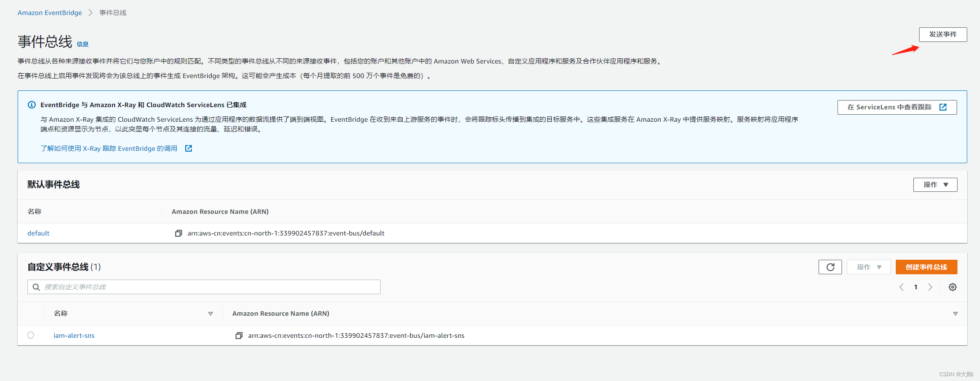980x381 pixels.
Task: Focus the 搜索自定义事件总线 search field
Action: 204,287
